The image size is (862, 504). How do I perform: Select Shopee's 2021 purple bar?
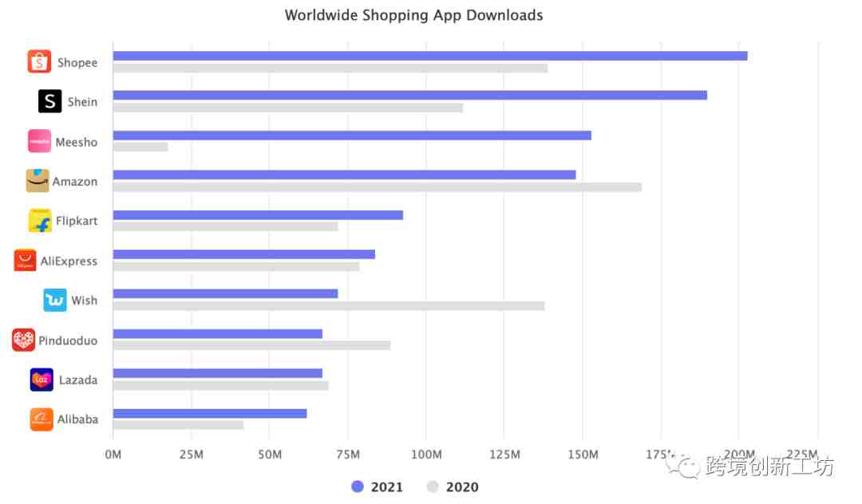(x=430, y=56)
